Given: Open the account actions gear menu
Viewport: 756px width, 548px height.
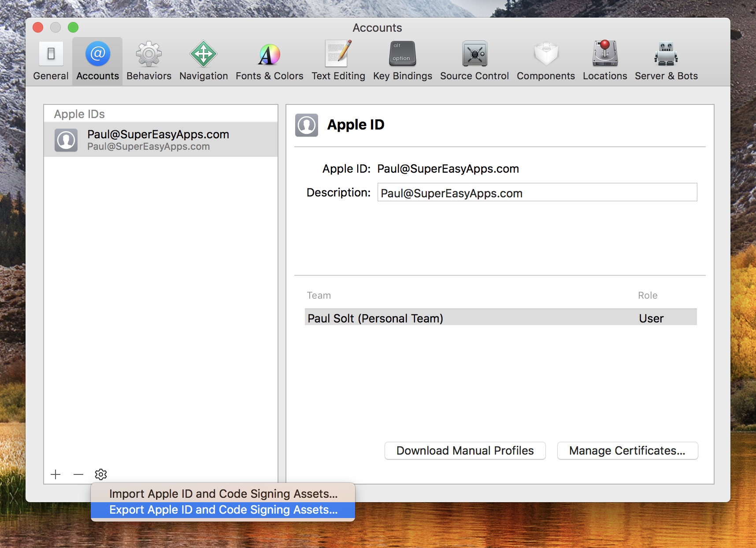Looking at the screenshot, I should coord(100,474).
